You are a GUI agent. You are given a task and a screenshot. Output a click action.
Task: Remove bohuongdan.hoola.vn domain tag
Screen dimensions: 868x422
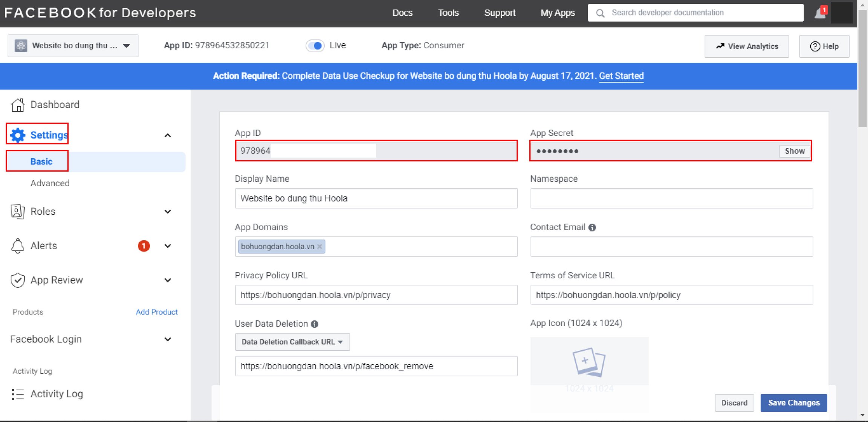tap(319, 247)
